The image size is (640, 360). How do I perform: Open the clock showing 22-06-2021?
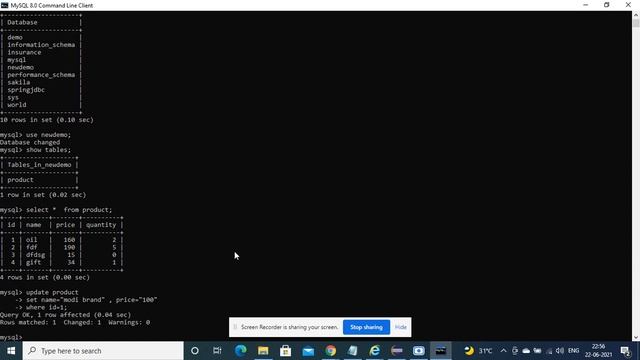point(598,351)
